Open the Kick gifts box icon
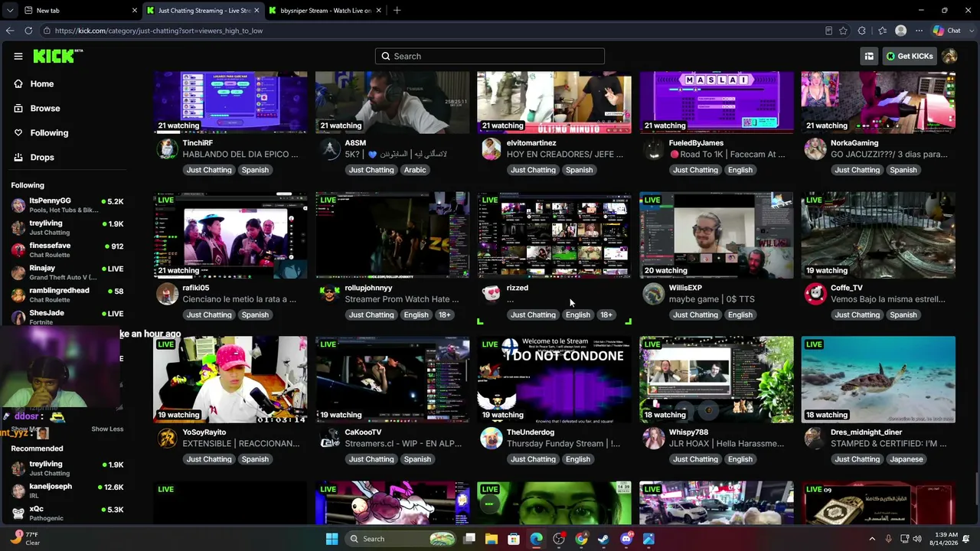Image resolution: width=980 pixels, height=551 pixels. (x=869, y=56)
